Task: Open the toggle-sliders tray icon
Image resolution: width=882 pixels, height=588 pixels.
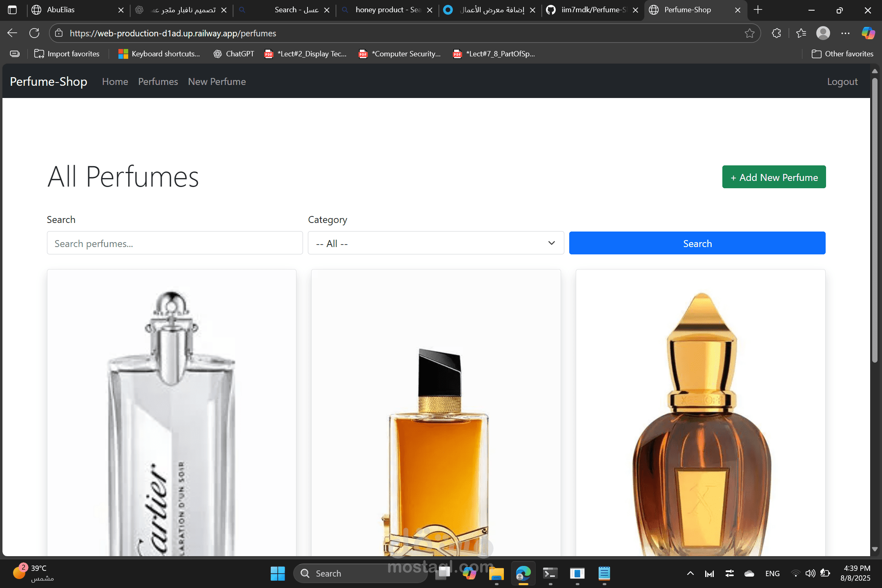Action: pyautogui.click(x=730, y=573)
